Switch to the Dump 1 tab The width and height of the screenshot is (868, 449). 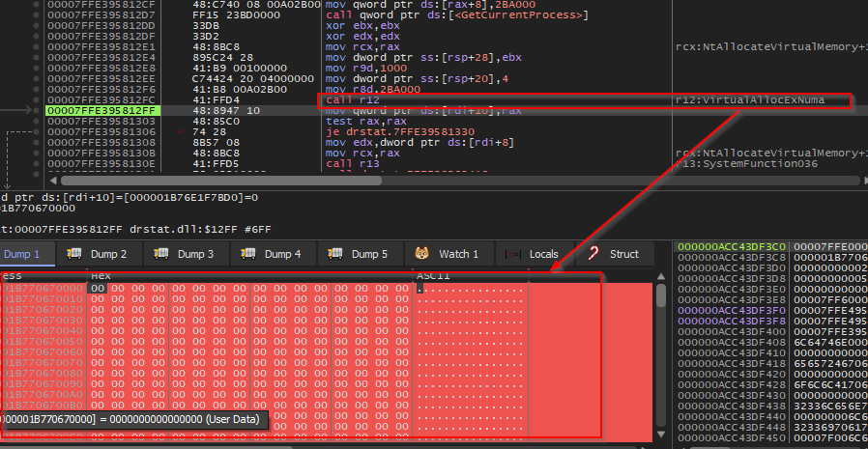click(21, 254)
